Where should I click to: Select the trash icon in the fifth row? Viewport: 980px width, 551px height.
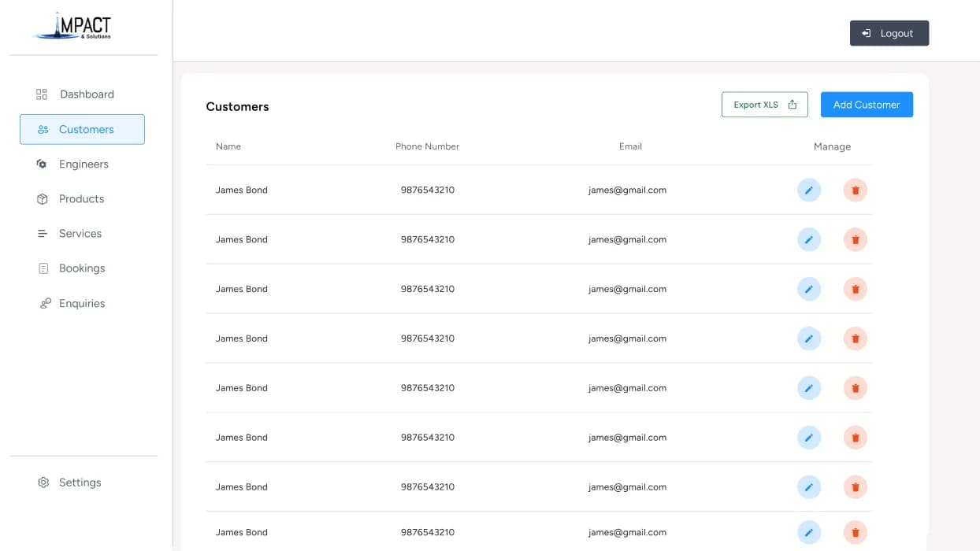pyautogui.click(x=856, y=388)
